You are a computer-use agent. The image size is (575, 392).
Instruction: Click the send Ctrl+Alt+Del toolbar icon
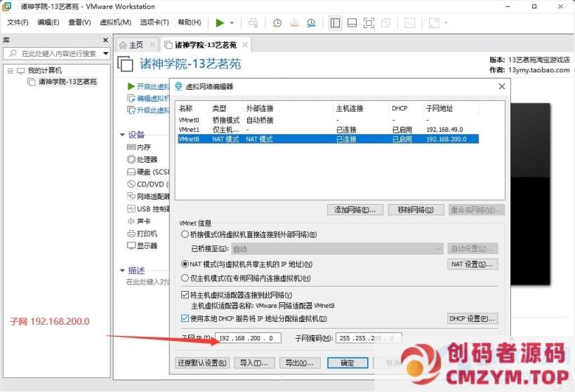(x=253, y=23)
